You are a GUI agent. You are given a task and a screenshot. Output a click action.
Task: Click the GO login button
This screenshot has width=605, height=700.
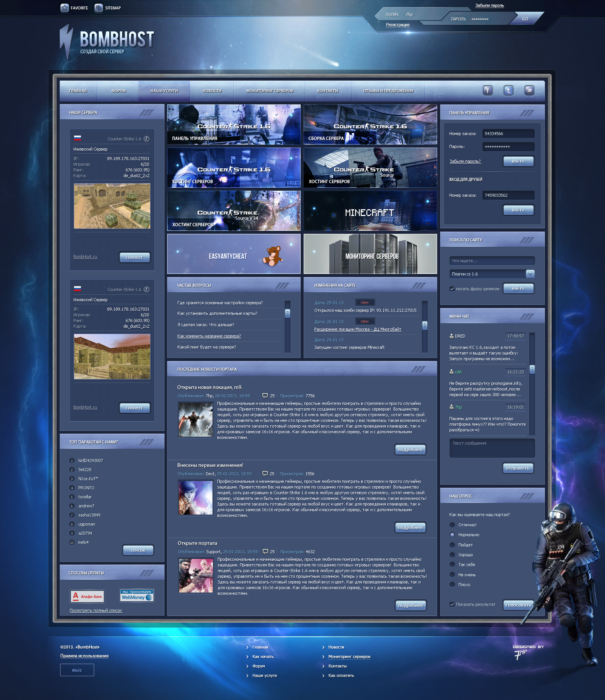[525, 19]
